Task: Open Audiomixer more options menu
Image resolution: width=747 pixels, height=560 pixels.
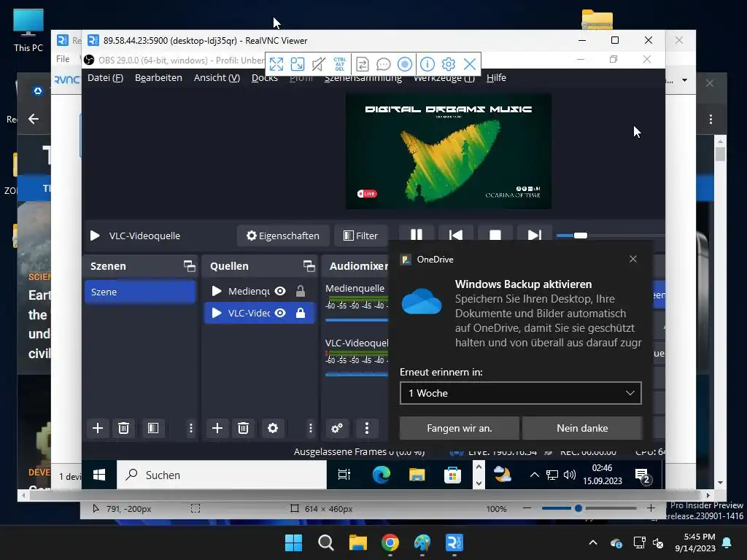Action: (x=366, y=428)
